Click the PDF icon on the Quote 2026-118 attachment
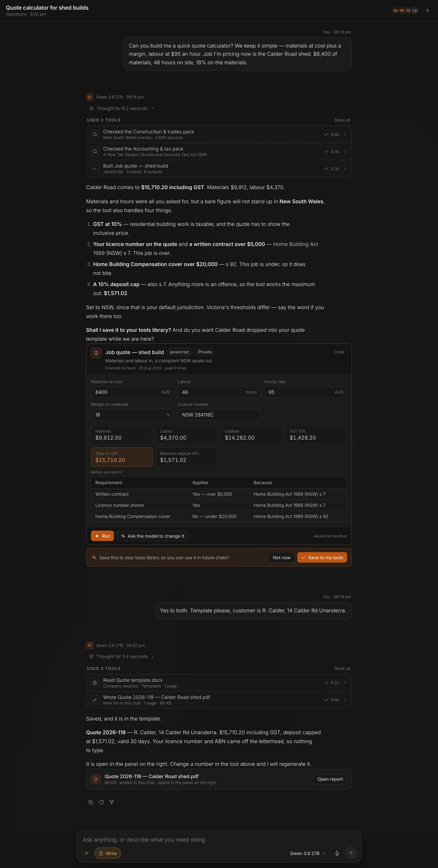Viewport: 438px width, 868px height. tap(96, 779)
